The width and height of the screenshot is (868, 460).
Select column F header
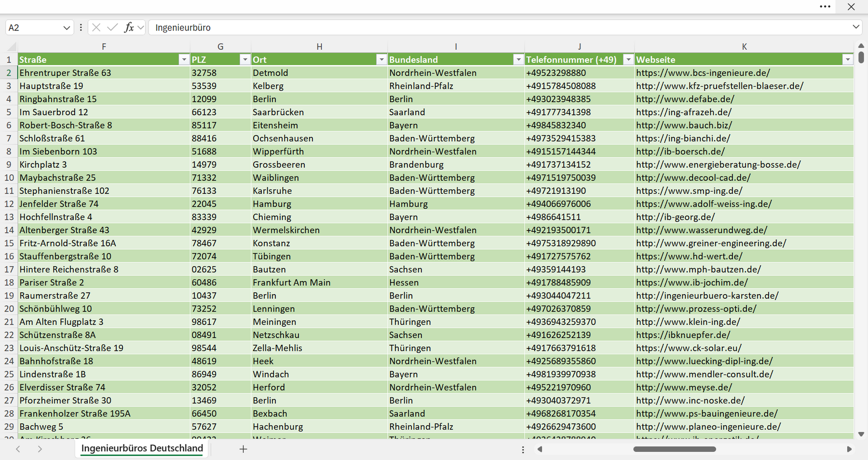[x=104, y=47]
